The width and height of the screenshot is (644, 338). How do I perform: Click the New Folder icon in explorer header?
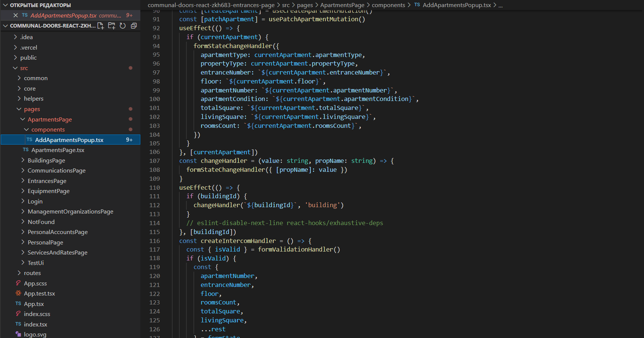(x=111, y=26)
